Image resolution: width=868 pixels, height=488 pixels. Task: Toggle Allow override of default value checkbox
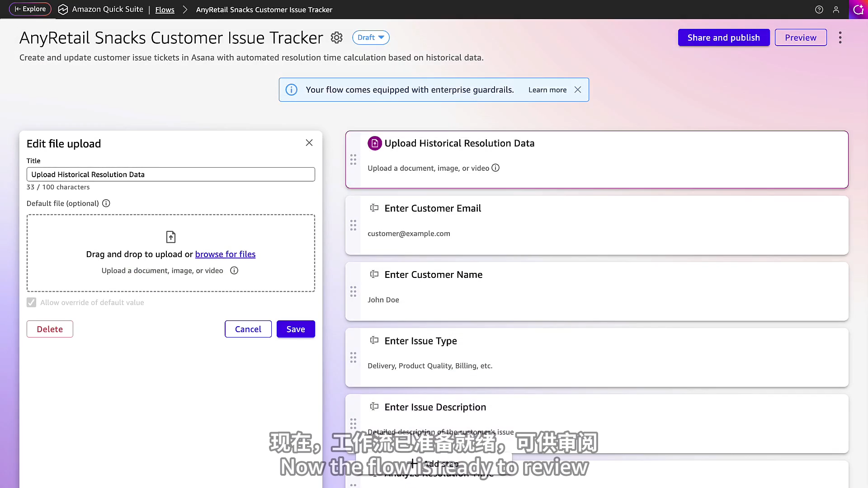pyautogui.click(x=31, y=302)
